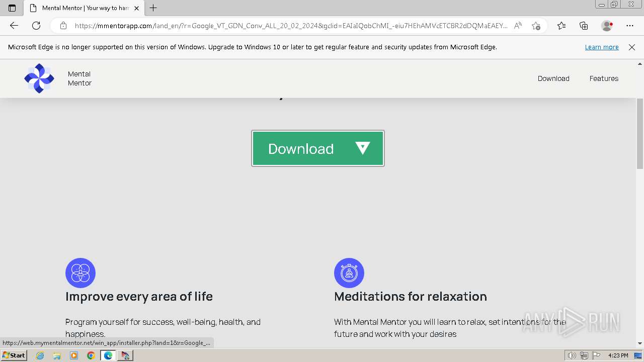644x362 pixels.
Task: Open the Collections icon
Action: tap(584, 26)
